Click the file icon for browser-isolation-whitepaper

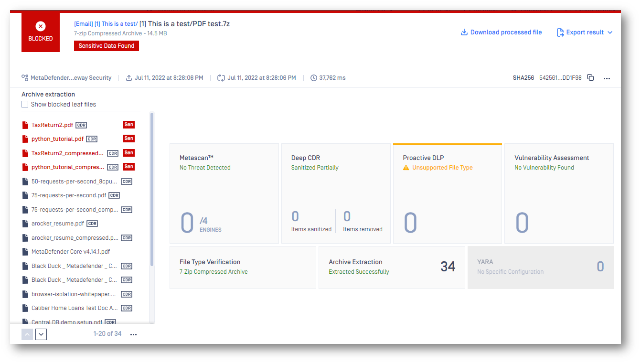click(25, 294)
